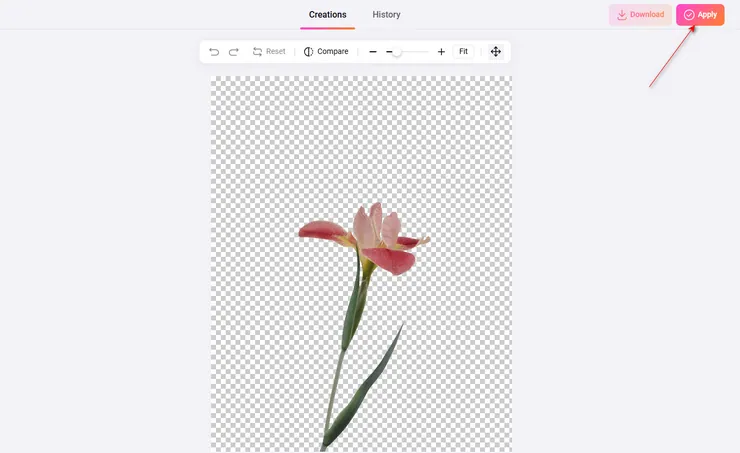
Task: Click the undo arrow icon
Action: click(214, 52)
